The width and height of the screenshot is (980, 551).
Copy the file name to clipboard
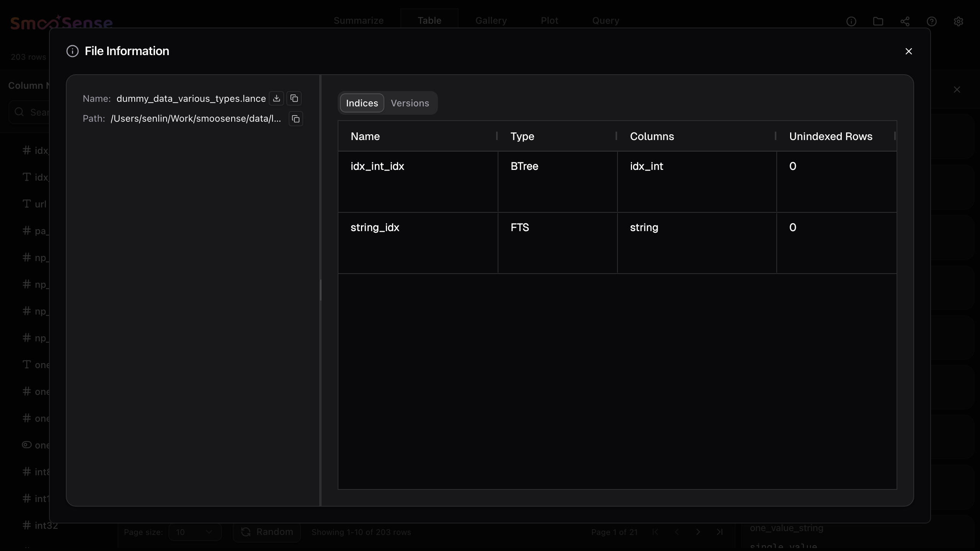click(x=294, y=98)
